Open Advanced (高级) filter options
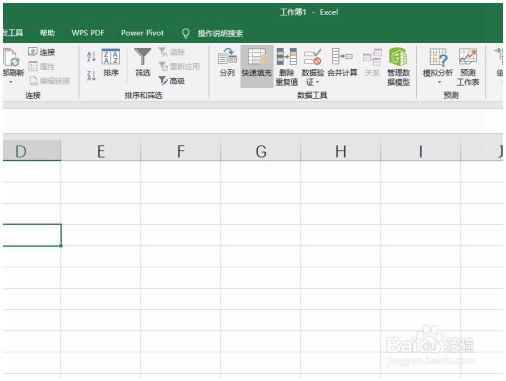 pos(172,81)
